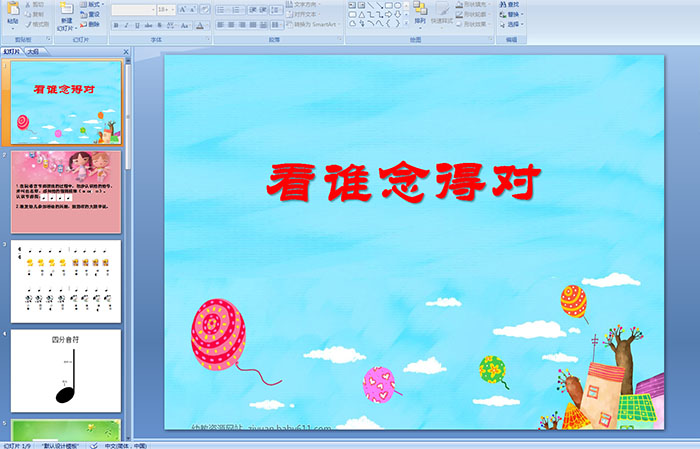The image size is (700, 449).
Task: Click the Character Spacing (AV) icon
Action: coord(171,25)
